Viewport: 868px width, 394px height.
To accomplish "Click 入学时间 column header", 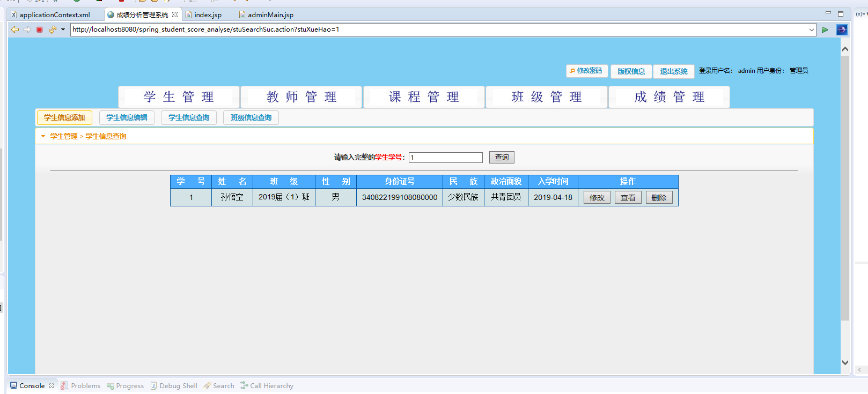I will [x=553, y=182].
